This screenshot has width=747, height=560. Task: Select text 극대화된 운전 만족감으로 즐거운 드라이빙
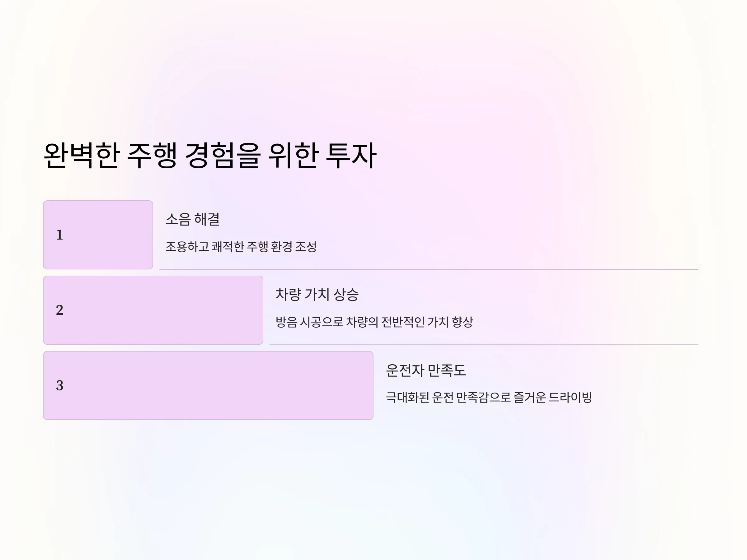tap(489, 397)
